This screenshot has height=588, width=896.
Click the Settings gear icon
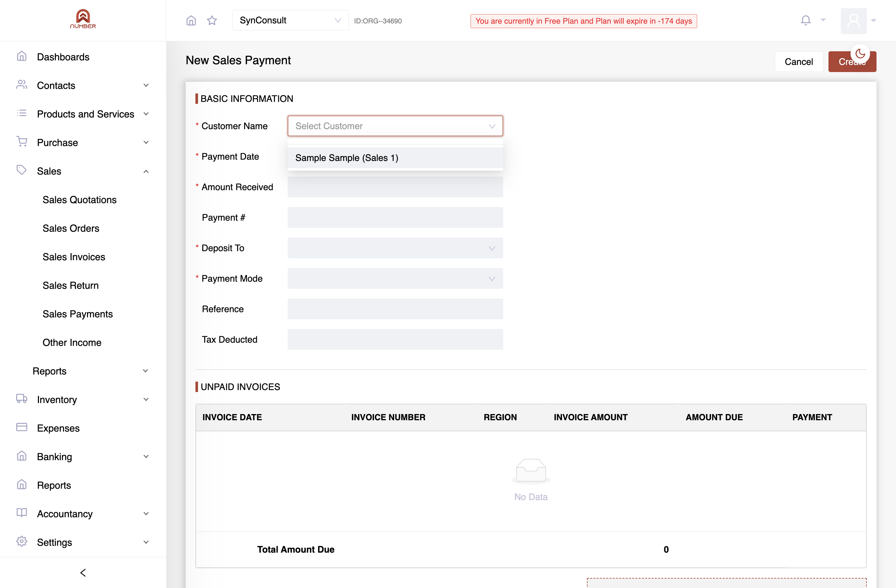click(x=22, y=542)
